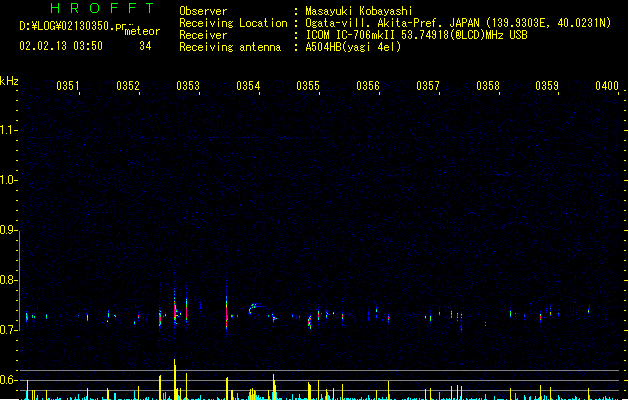Viewport: 629px width, 400px height.
Task: Click the tallest yellow intensity spike near 0353
Action: 175,379
